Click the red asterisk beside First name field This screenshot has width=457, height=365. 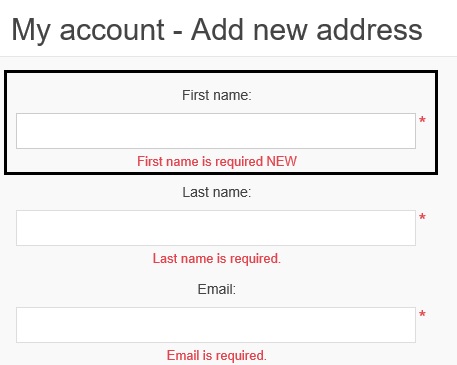tap(422, 120)
